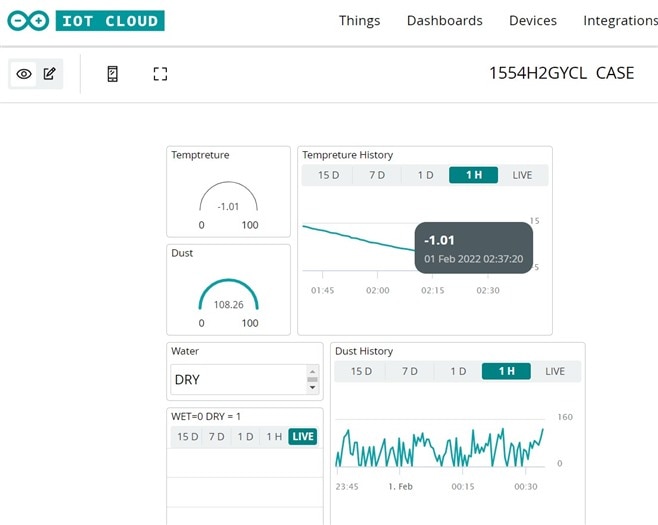The height and width of the screenshot is (525, 658).
Task: Switch Dust History to LIVE
Action: tap(555, 371)
